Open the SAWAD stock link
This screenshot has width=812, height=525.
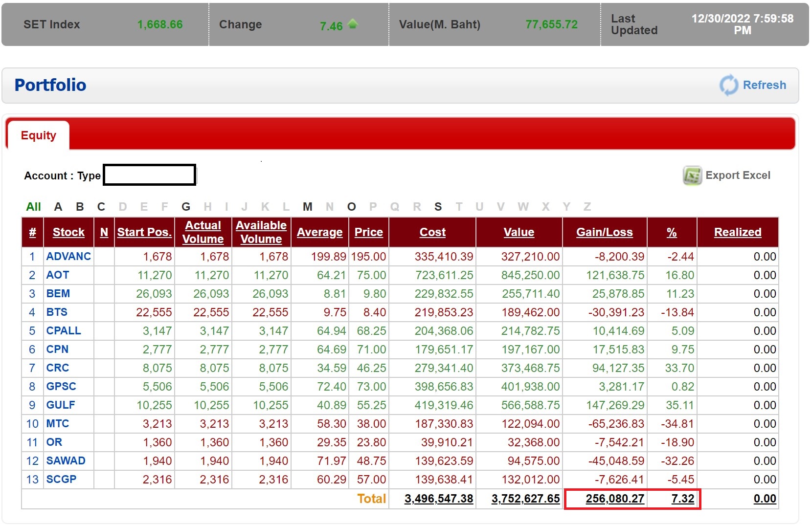click(x=66, y=461)
